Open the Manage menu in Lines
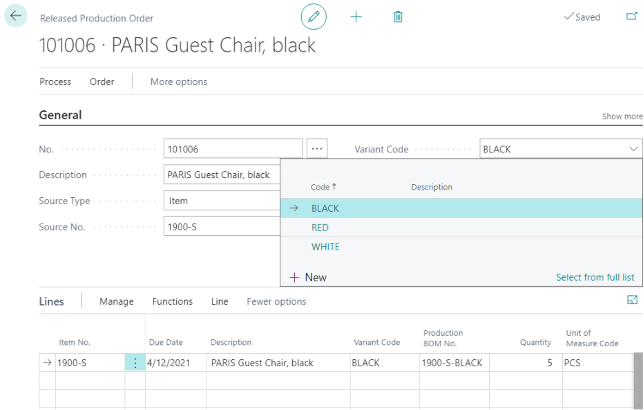 (117, 302)
